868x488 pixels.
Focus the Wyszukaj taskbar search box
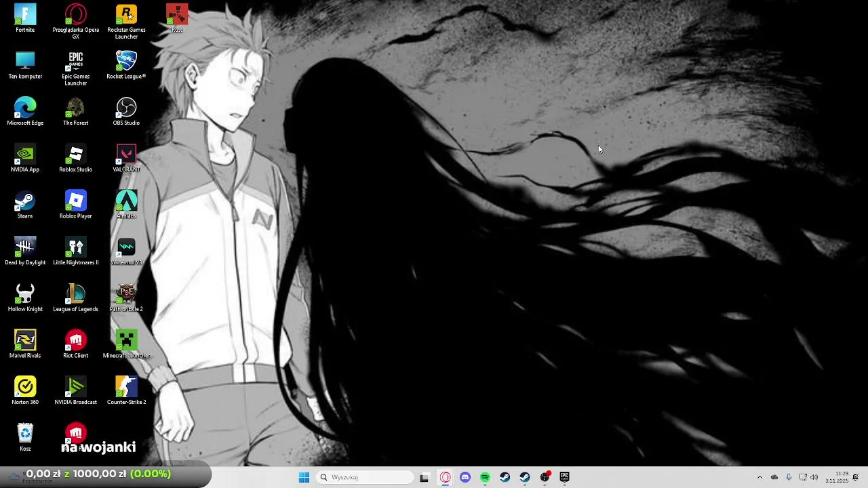tap(366, 477)
